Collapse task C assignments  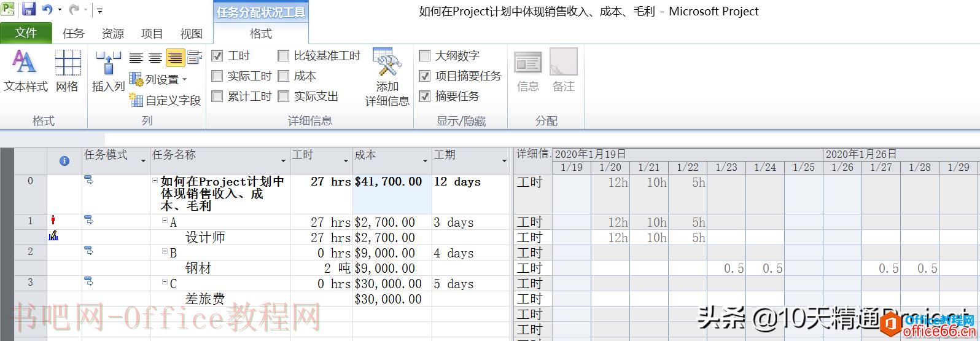[x=165, y=282]
